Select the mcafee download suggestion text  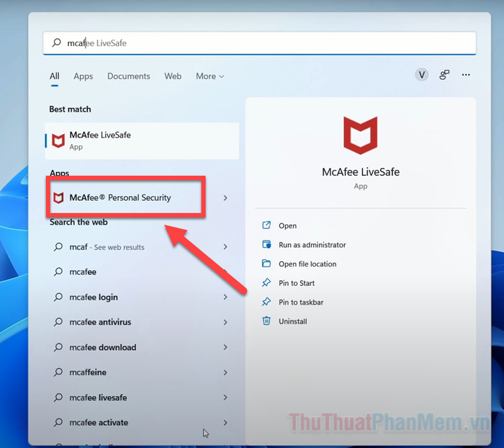[102, 347]
